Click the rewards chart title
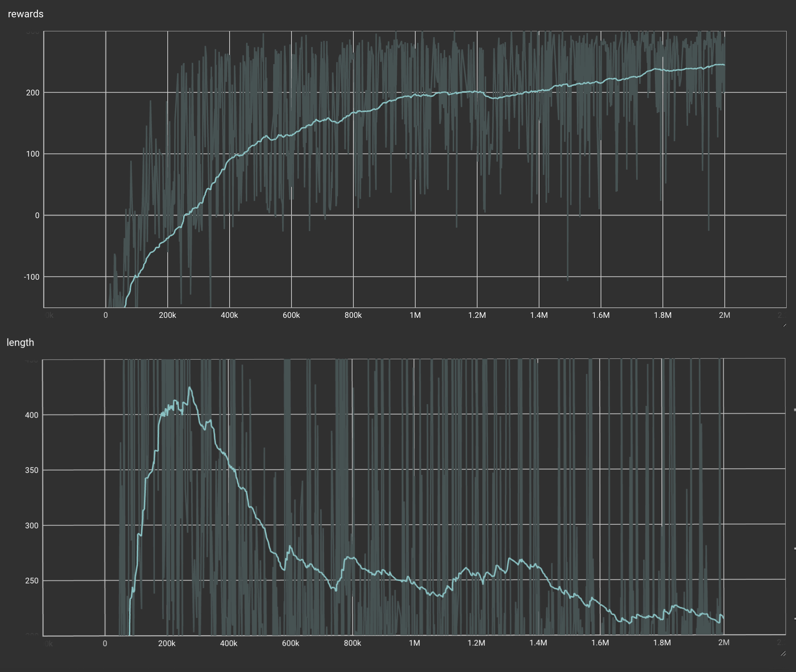Image resolution: width=796 pixels, height=672 pixels. [26, 14]
